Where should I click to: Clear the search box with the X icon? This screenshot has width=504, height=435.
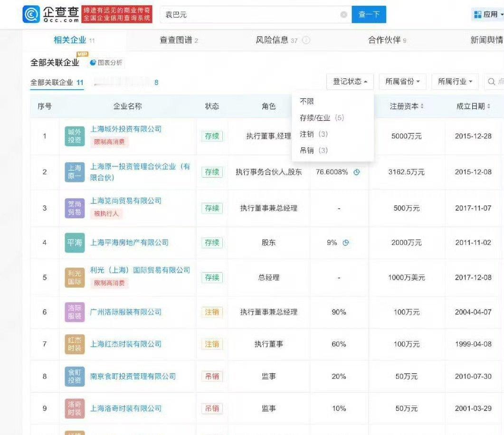(x=344, y=15)
